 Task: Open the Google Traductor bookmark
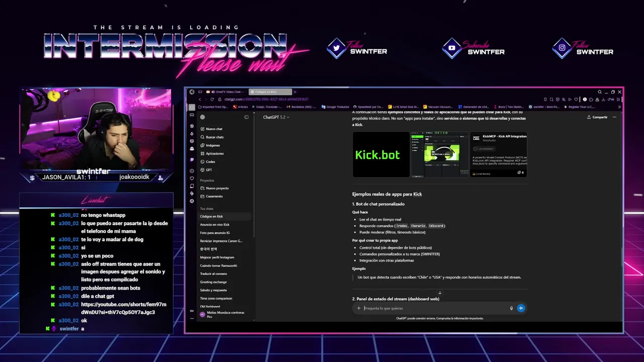[336, 107]
